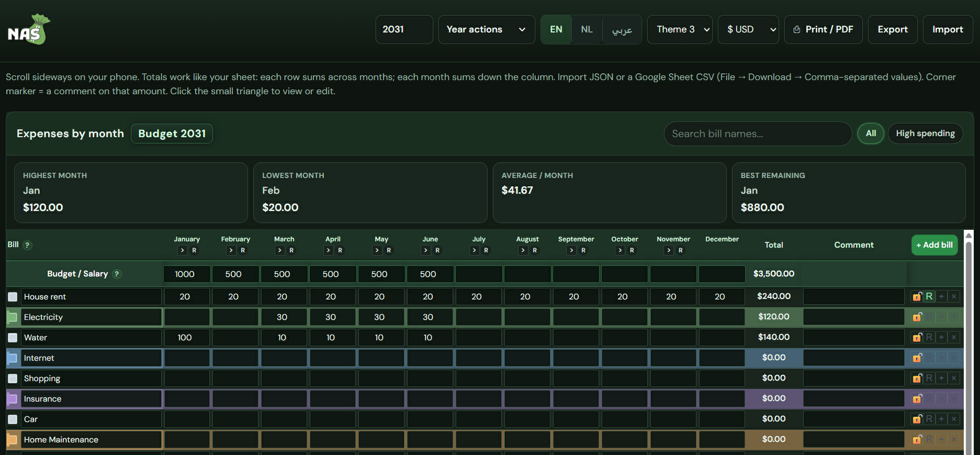
Task: Tick the Car row checkbox
Action: (13, 419)
